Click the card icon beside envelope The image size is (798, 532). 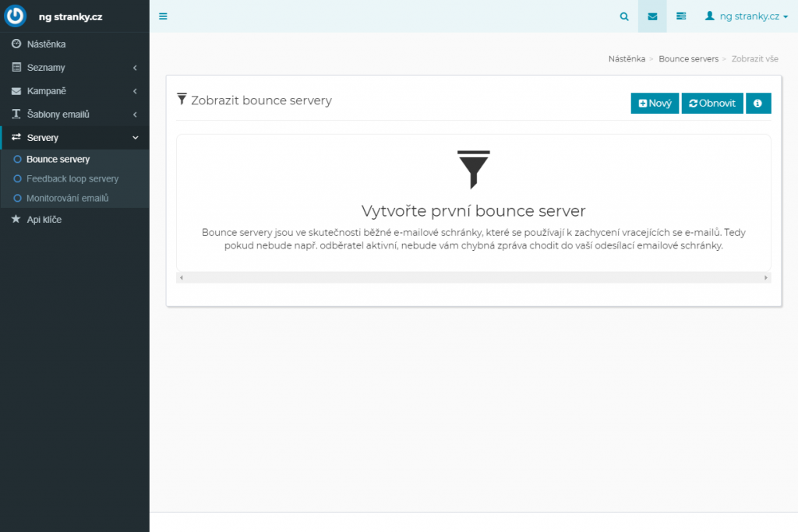coord(681,16)
